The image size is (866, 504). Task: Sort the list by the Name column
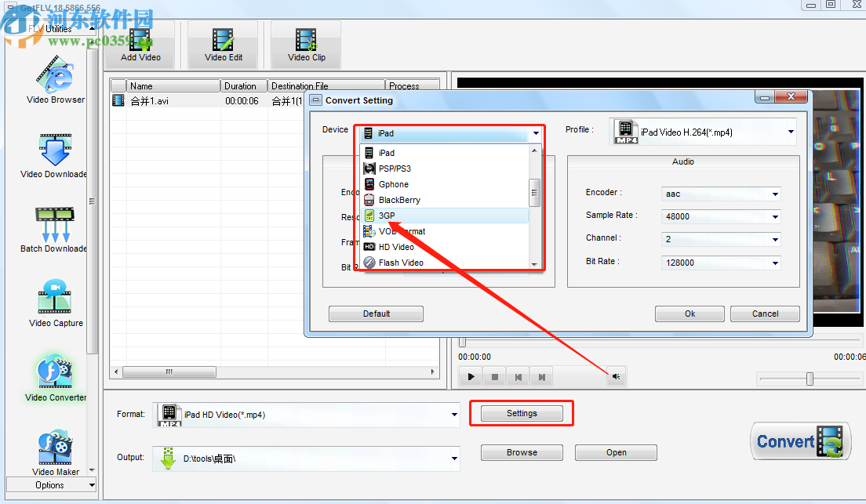pyautogui.click(x=173, y=86)
